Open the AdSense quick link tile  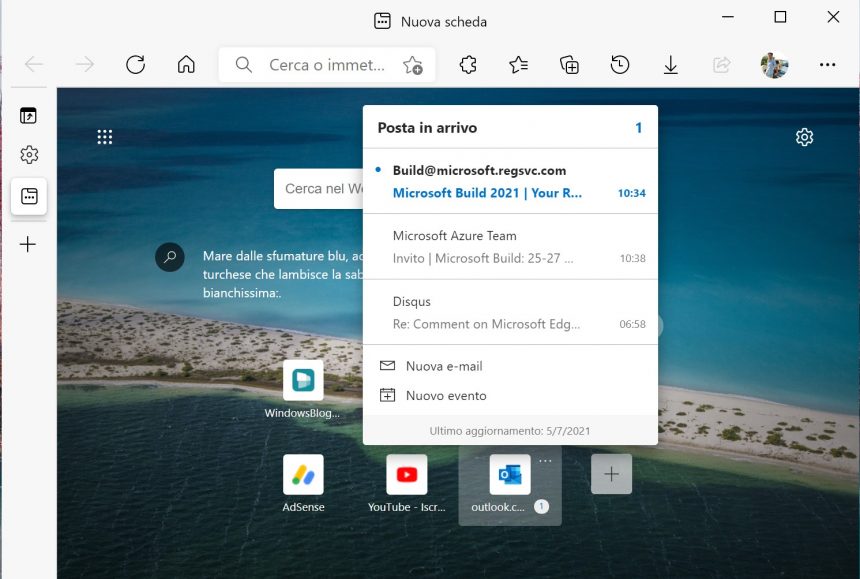click(x=303, y=474)
